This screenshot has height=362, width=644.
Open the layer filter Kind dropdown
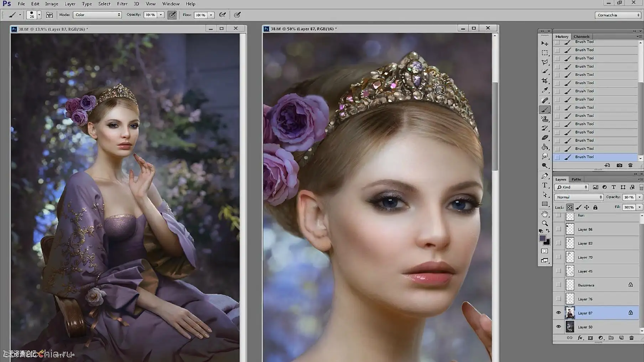tap(572, 187)
